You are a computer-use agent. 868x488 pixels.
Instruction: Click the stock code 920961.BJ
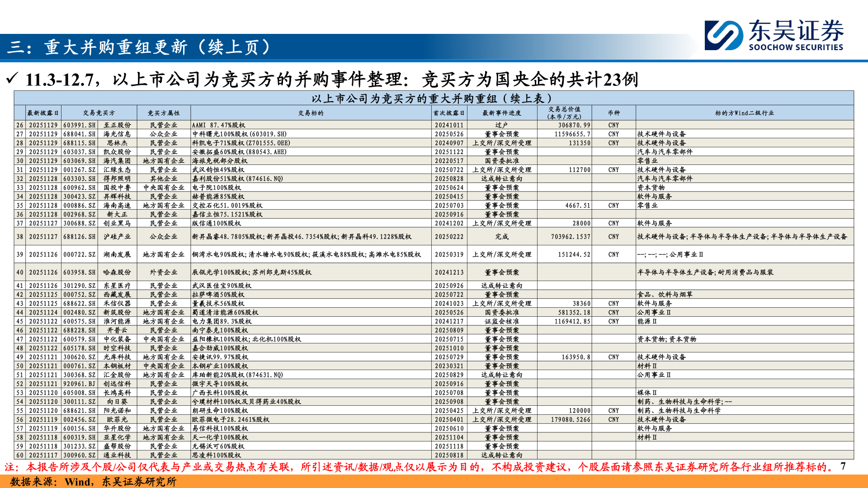pos(80,384)
